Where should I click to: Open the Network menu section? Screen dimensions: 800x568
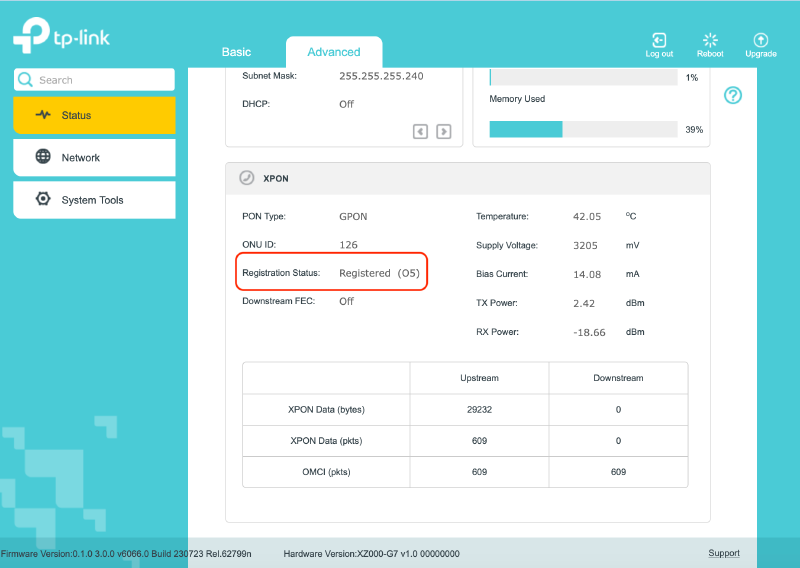(x=94, y=158)
